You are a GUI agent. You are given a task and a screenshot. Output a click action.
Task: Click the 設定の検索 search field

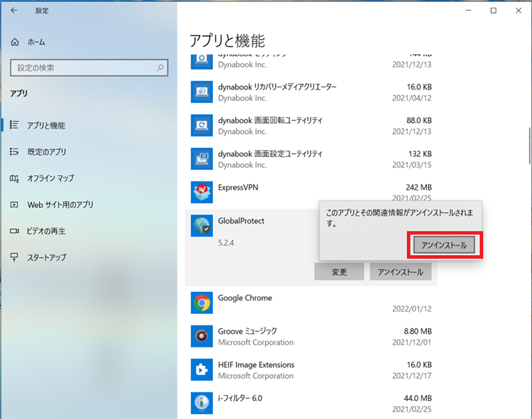tap(82, 68)
